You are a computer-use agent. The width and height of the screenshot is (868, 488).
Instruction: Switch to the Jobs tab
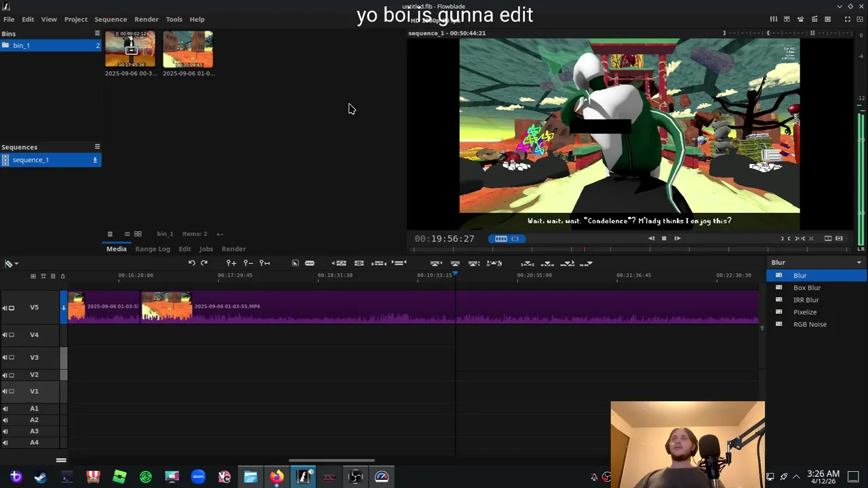tap(206, 249)
